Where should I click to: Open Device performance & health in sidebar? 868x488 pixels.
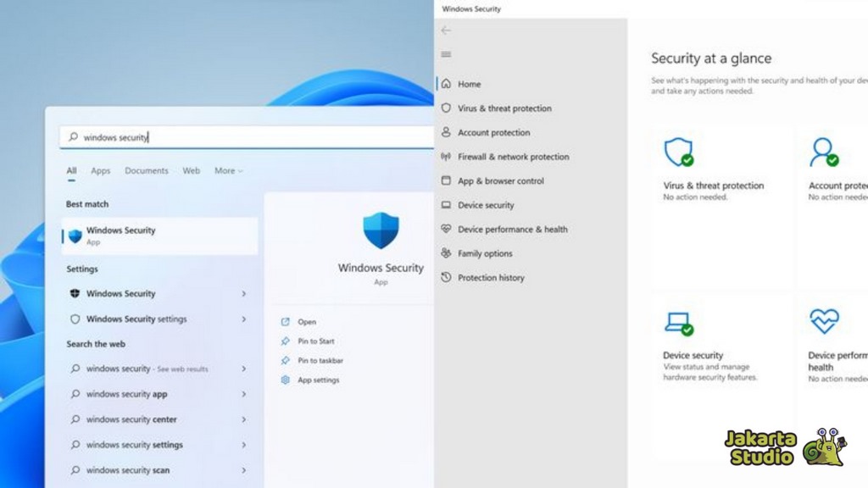(x=513, y=229)
